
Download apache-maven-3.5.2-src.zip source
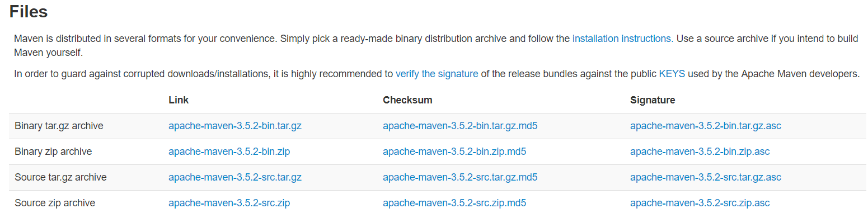point(229,203)
